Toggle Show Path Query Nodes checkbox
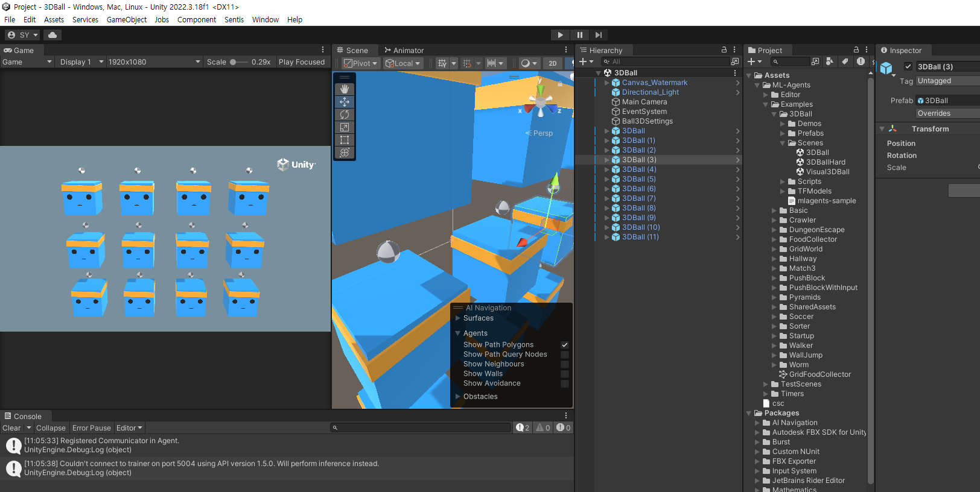The image size is (980, 492). (x=565, y=355)
